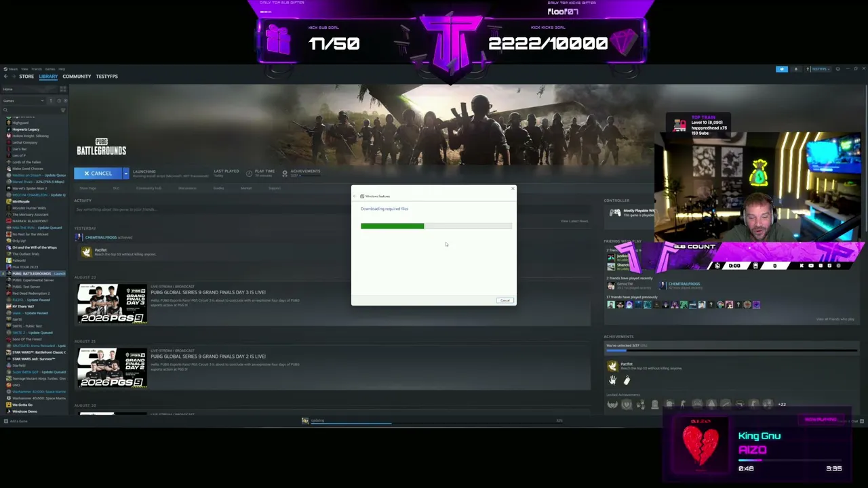The image size is (868, 488).
Task: Toggle the ready-to-play filter icon
Action: point(65,101)
